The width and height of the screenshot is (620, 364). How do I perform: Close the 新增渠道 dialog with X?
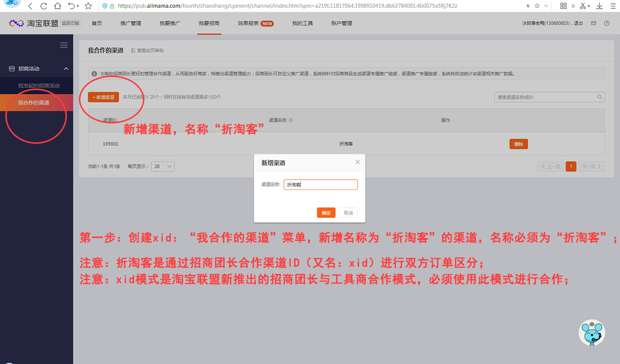pyautogui.click(x=357, y=162)
